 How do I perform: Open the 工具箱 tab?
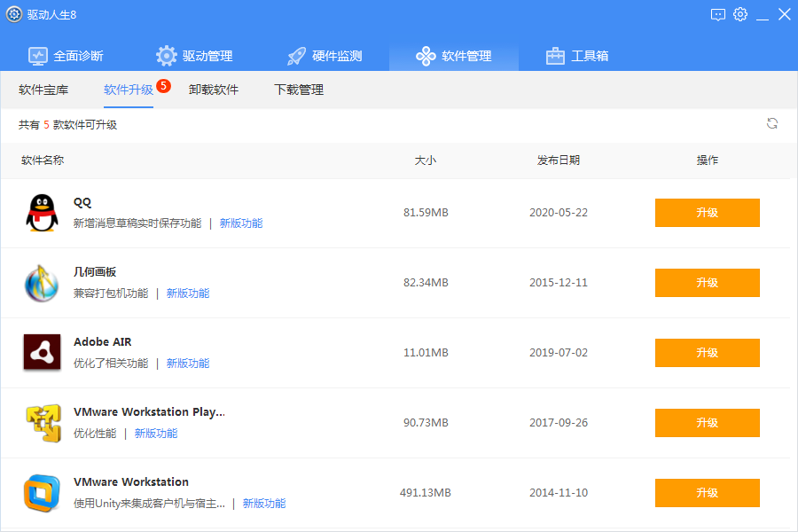[x=577, y=56]
